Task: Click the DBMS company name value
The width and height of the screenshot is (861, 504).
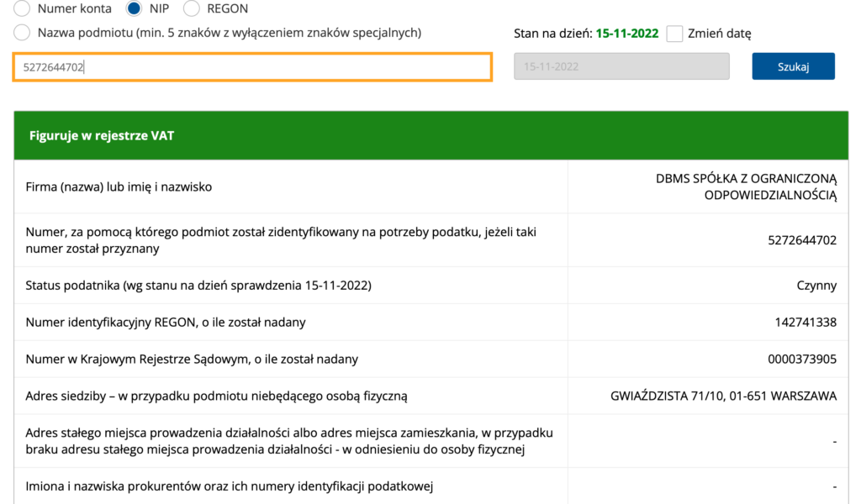Action: point(746,186)
